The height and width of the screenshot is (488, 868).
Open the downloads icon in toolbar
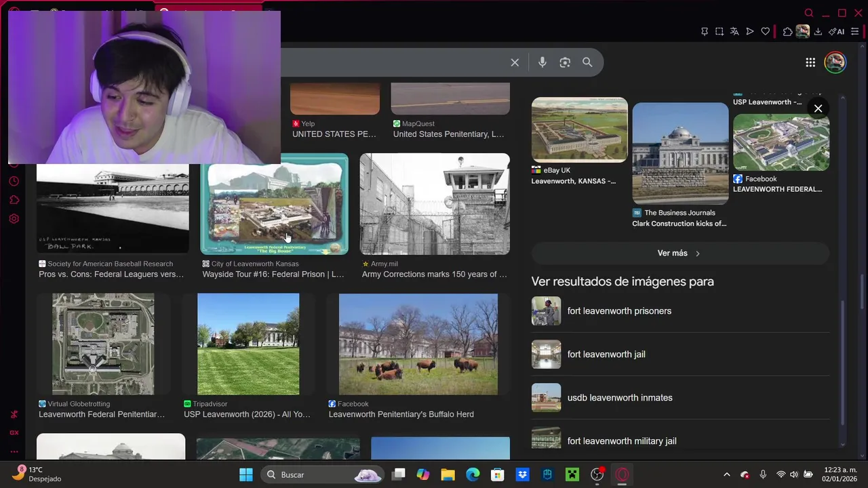pyautogui.click(x=818, y=31)
